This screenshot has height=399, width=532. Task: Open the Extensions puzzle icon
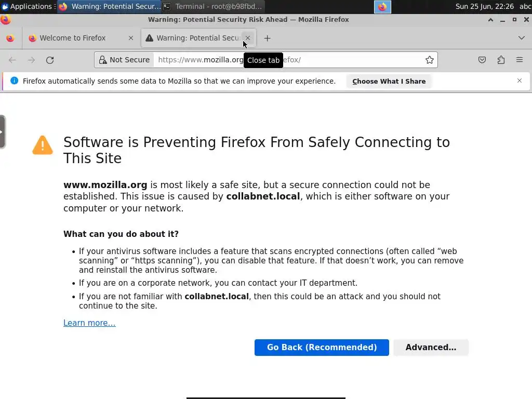[501, 60]
